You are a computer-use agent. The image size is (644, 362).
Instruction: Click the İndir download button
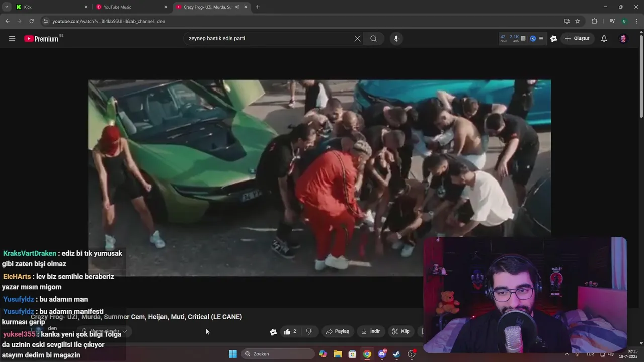click(x=371, y=331)
